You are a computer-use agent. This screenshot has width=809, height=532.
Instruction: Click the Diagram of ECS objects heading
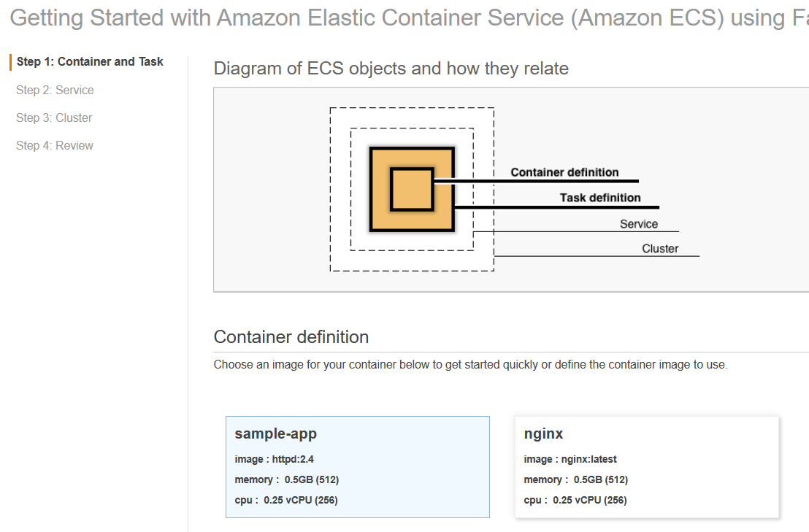click(391, 69)
